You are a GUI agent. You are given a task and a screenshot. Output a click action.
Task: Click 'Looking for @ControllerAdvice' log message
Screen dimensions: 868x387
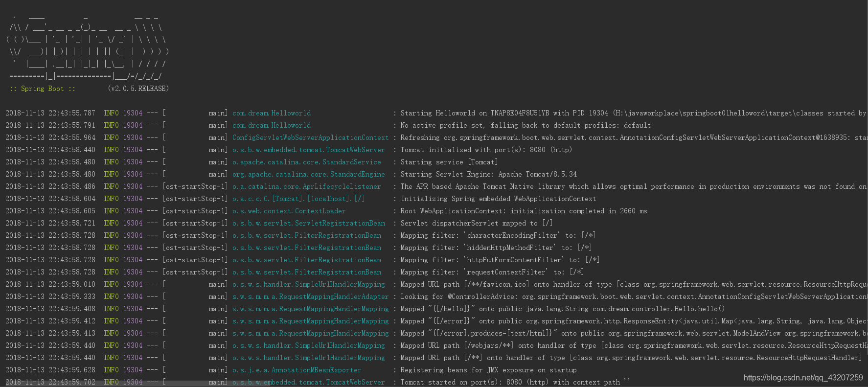tap(634, 296)
